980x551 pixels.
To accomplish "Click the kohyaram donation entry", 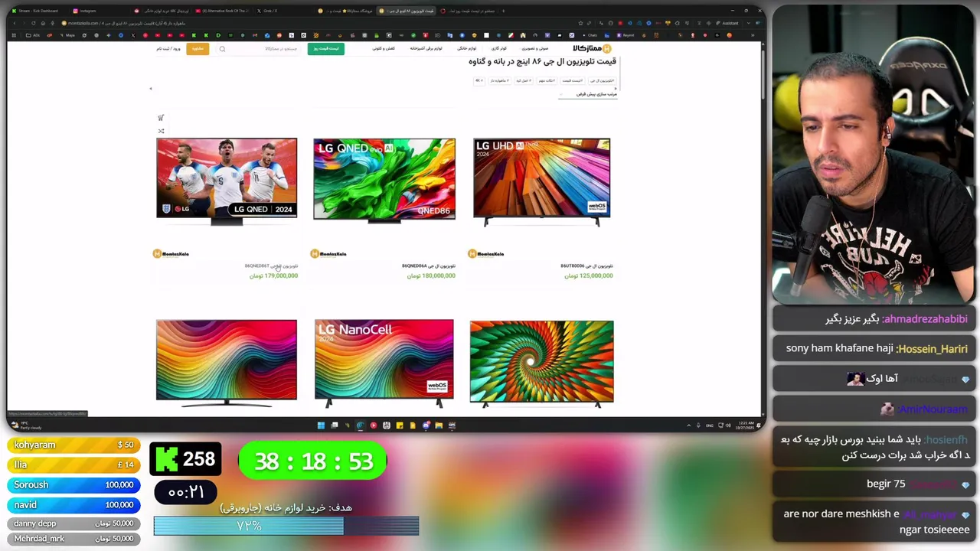I will (74, 445).
